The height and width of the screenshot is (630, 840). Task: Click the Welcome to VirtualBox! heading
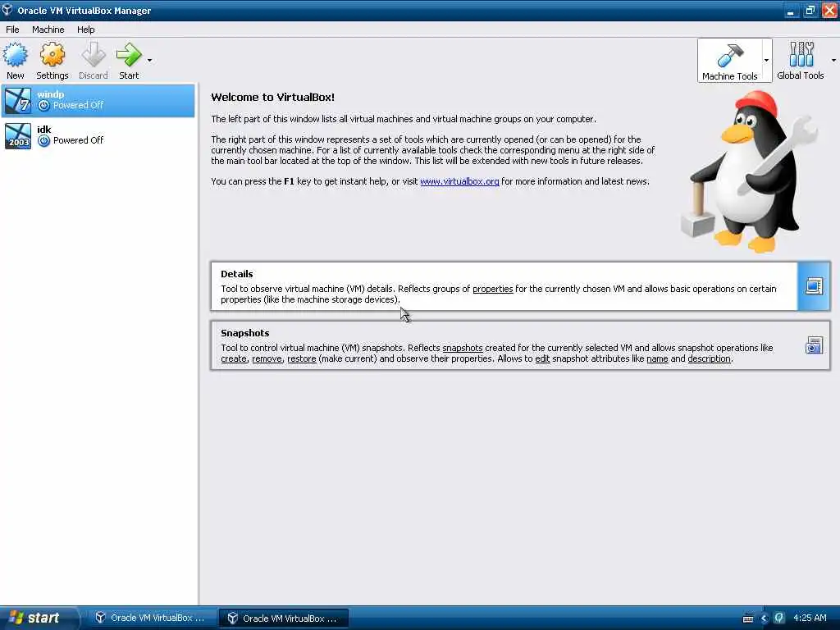[272, 97]
